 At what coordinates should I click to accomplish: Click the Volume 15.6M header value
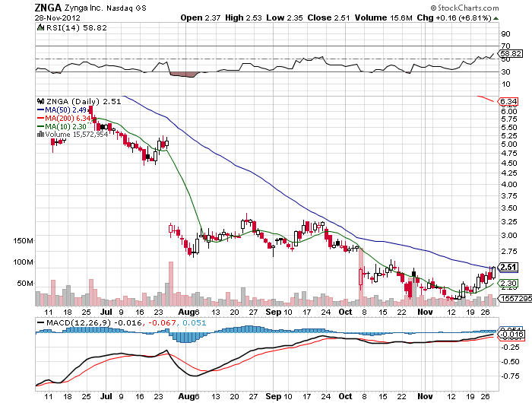(383, 17)
